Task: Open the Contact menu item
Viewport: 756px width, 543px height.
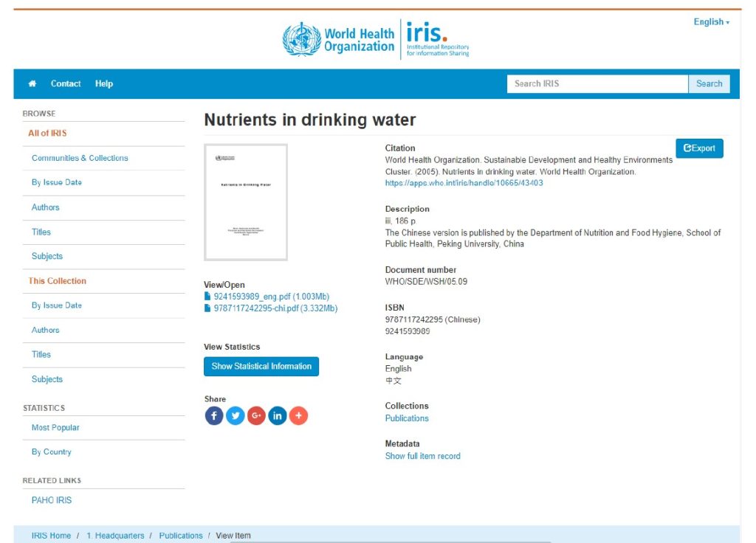Action: (66, 83)
